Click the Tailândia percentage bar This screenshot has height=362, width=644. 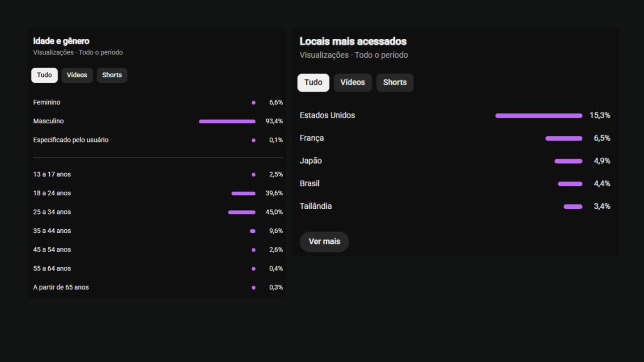coord(573,206)
